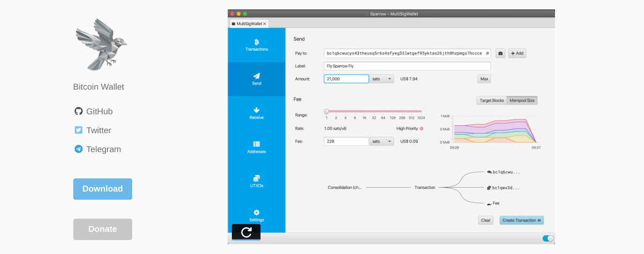Click the Label input field
This screenshot has height=254, width=644.
coord(407,66)
